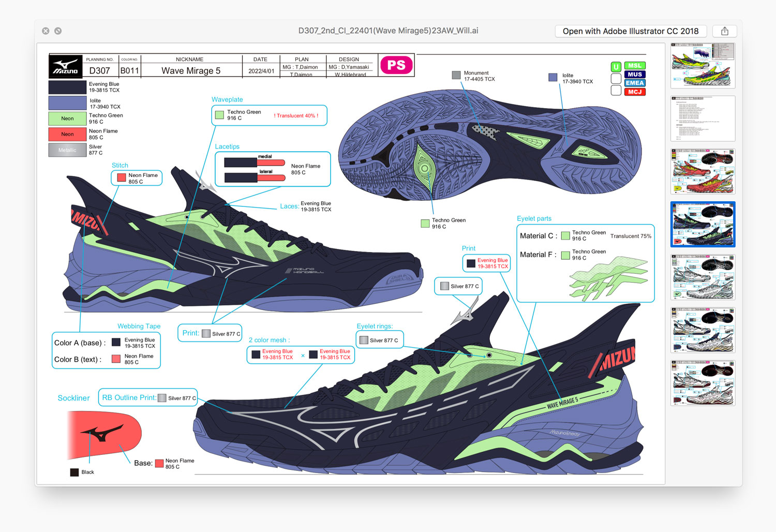This screenshot has width=776, height=532.
Task: Click the Mizuno logo in header table
Action: click(x=66, y=66)
